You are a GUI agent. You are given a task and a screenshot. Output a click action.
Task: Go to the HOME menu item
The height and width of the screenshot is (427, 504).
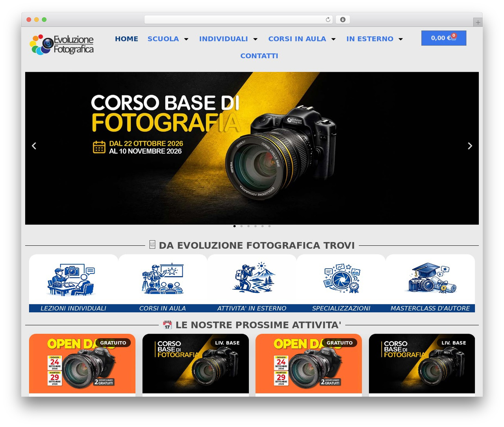point(126,39)
